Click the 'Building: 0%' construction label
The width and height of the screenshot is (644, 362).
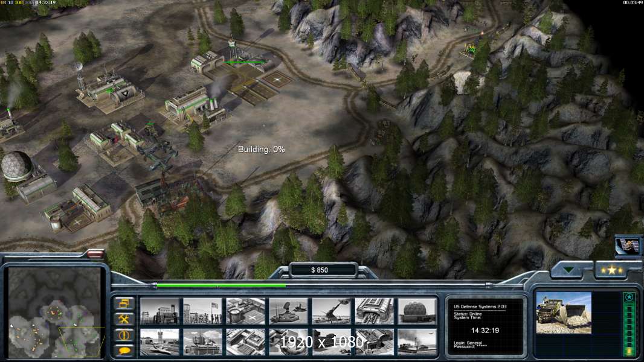(261, 149)
